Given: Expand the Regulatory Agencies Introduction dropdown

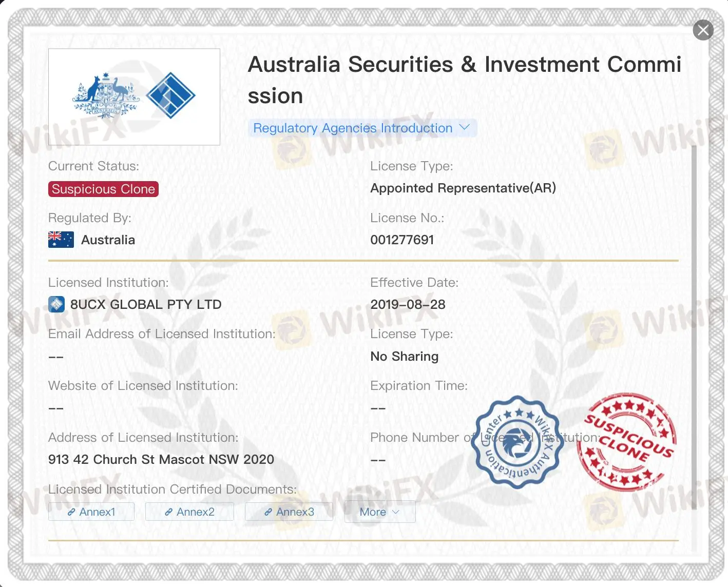Looking at the screenshot, I should click(x=362, y=128).
